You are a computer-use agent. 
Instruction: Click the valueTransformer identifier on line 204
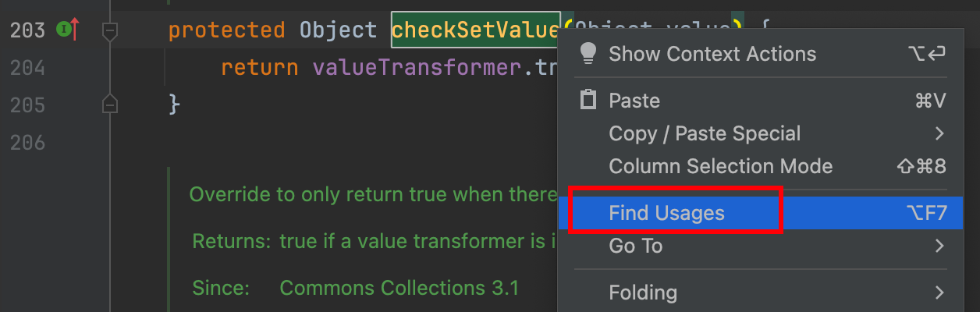click(416, 68)
